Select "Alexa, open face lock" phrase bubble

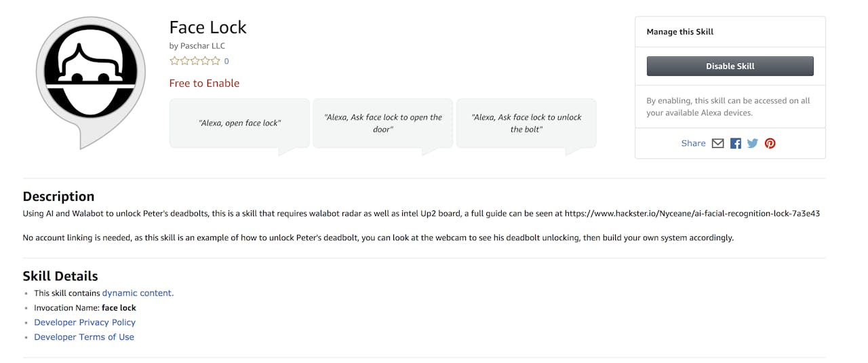pos(239,123)
